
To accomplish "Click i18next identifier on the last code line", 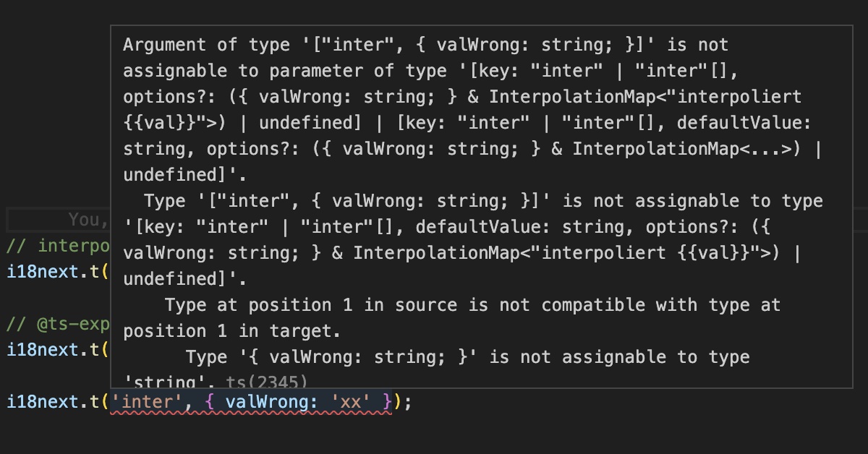I will 43,402.
